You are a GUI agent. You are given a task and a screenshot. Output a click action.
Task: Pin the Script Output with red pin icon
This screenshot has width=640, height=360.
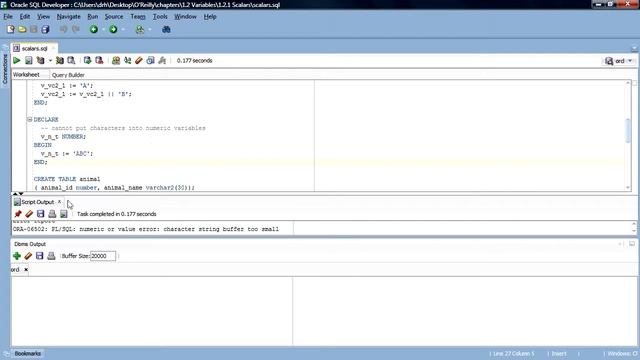point(18,214)
